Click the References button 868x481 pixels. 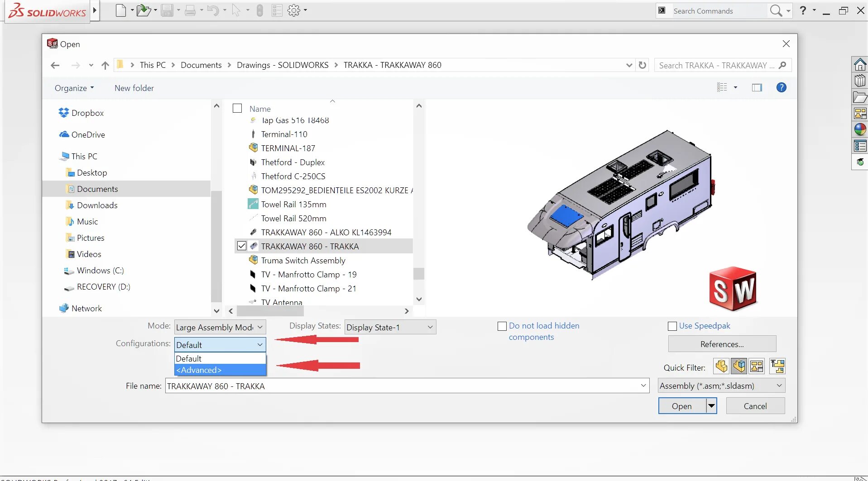pos(722,344)
